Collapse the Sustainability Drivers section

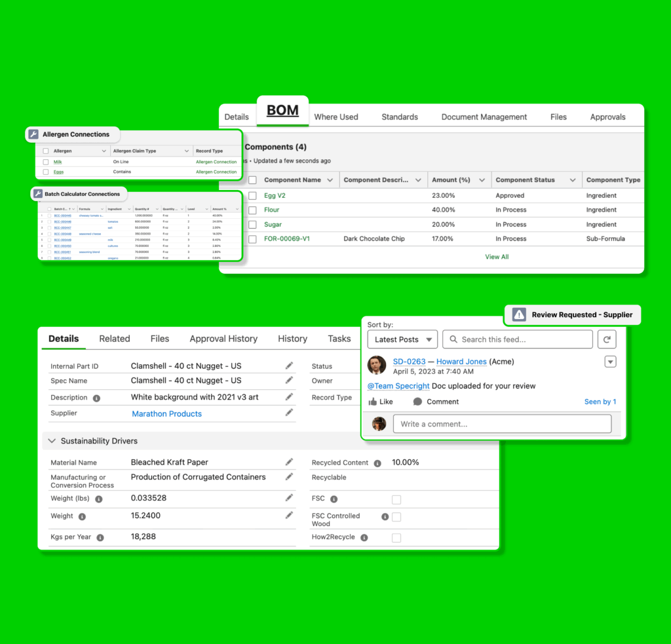pos(52,441)
